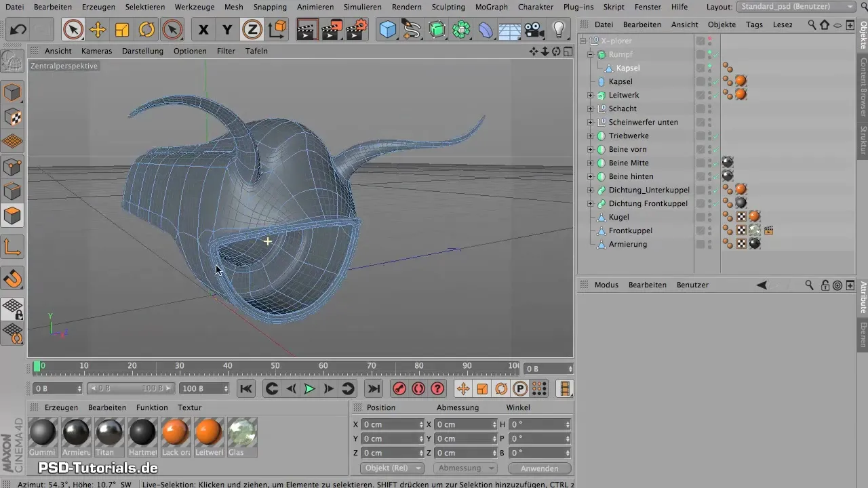Open the Abmessung dropdown below coordinates
This screenshot has width=868, height=488.
465,468
